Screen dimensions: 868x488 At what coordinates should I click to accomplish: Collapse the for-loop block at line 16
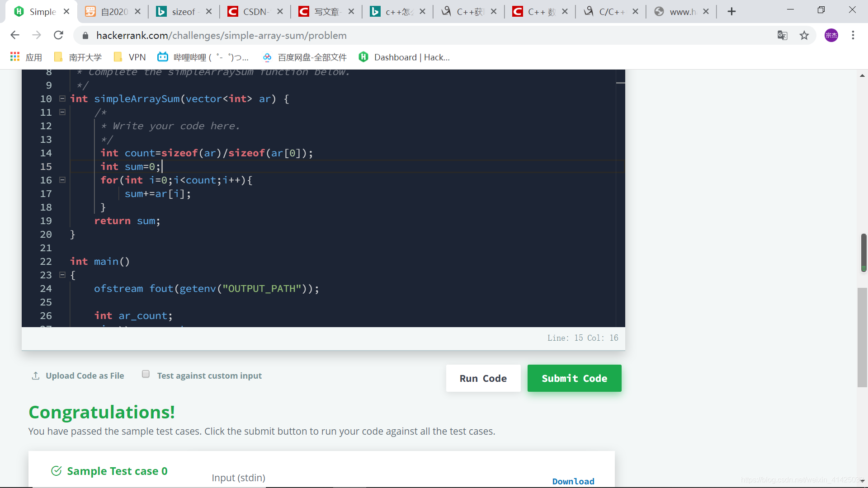pos(62,181)
